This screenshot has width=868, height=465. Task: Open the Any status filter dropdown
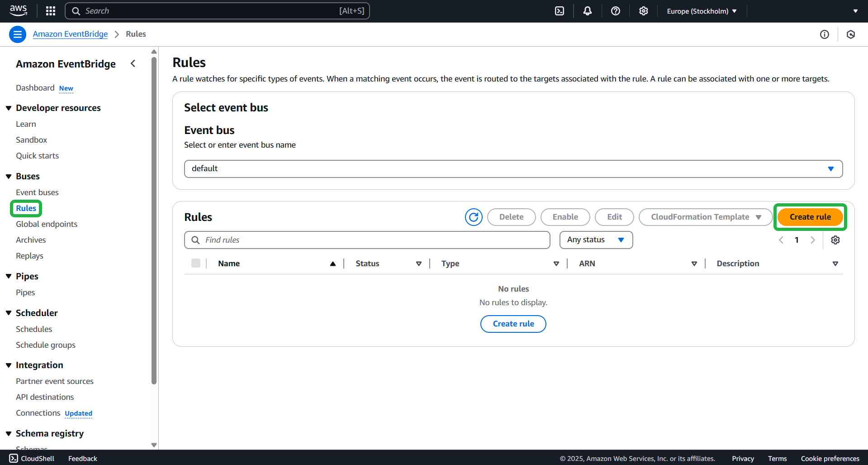(x=596, y=240)
